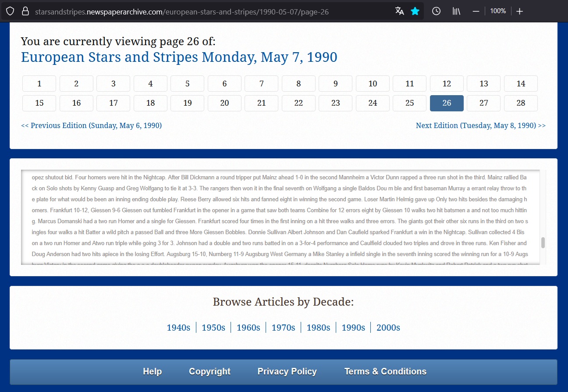Open the library bookshelf icon
Image resolution: width=568 pixels, height=392 pixels.
click(x=456, y=11)
